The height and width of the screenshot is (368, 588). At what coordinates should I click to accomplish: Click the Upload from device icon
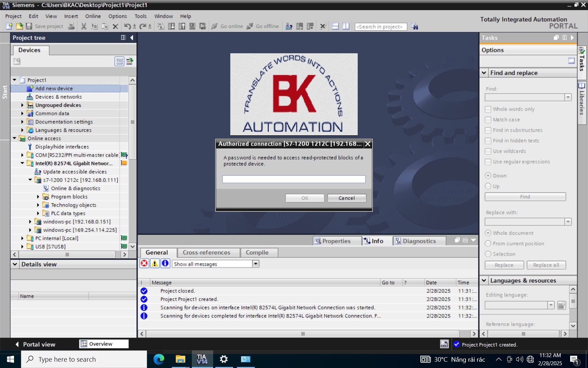click(182, 26)
